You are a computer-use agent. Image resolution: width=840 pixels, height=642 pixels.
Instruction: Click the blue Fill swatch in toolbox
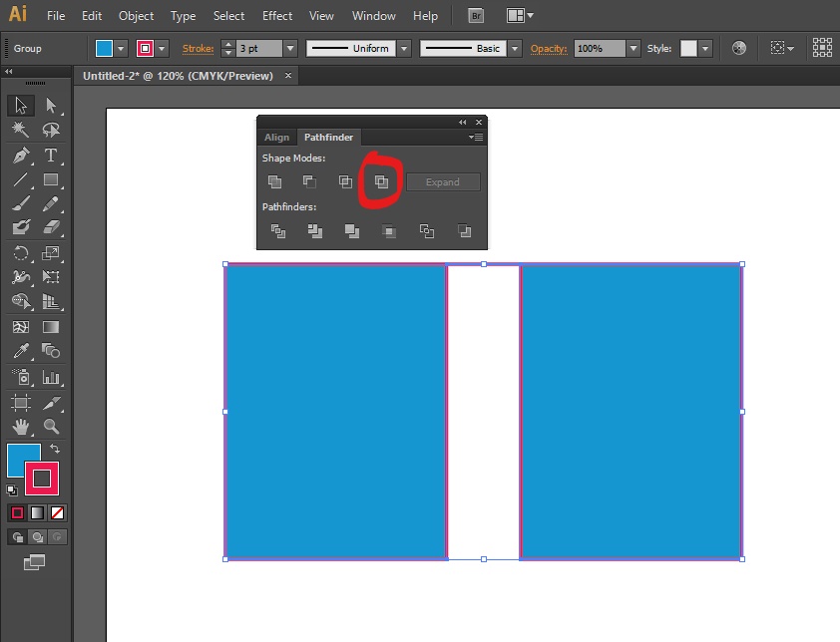pyautogui.click(x=23, y=460)
